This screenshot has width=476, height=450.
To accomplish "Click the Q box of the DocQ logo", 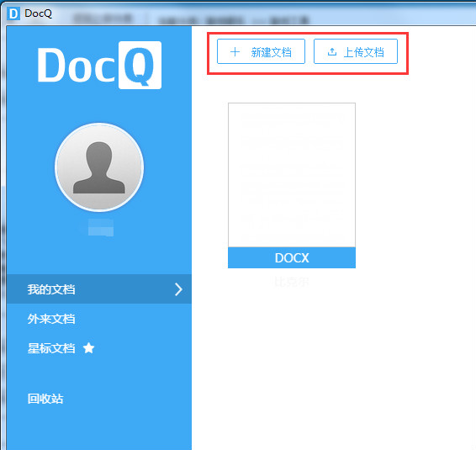I will (x=140, y=65).
